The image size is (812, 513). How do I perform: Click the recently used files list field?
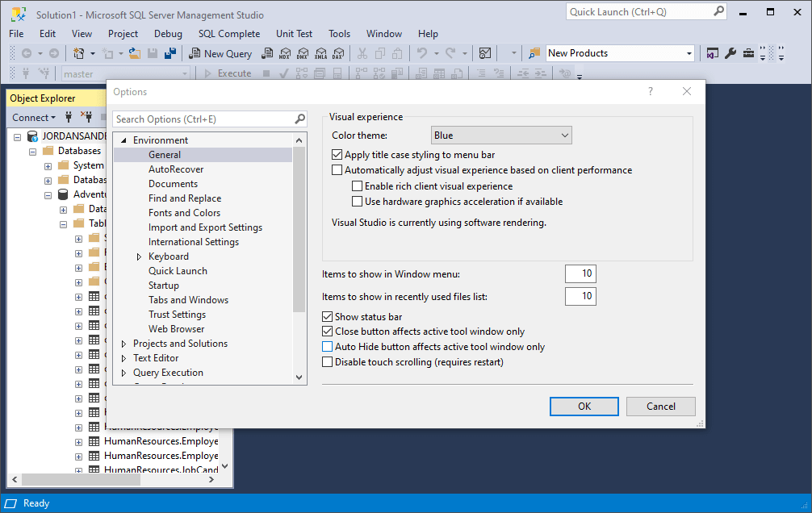(x=580, y=296)
